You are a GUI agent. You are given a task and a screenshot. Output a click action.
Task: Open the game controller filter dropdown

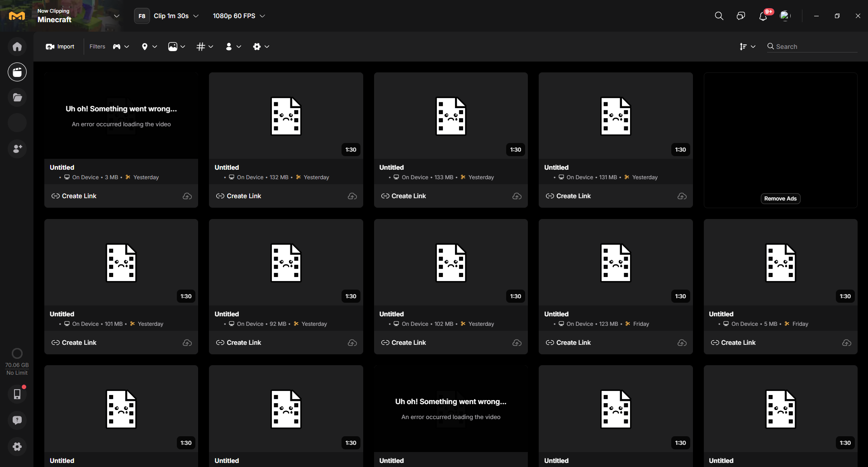pyautogui.click(x=121, y=47)
